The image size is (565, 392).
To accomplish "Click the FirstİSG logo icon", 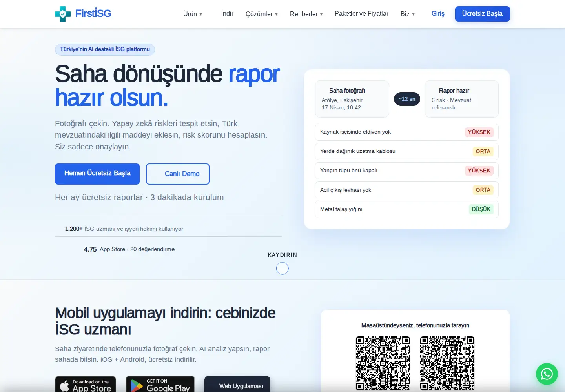I will tap(63, 14).
